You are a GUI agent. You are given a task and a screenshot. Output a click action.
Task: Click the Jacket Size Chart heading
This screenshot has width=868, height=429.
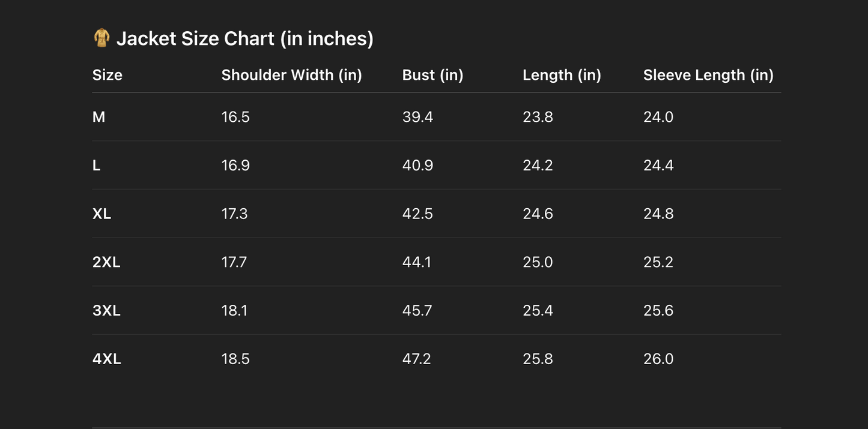(x=244, y=38)
